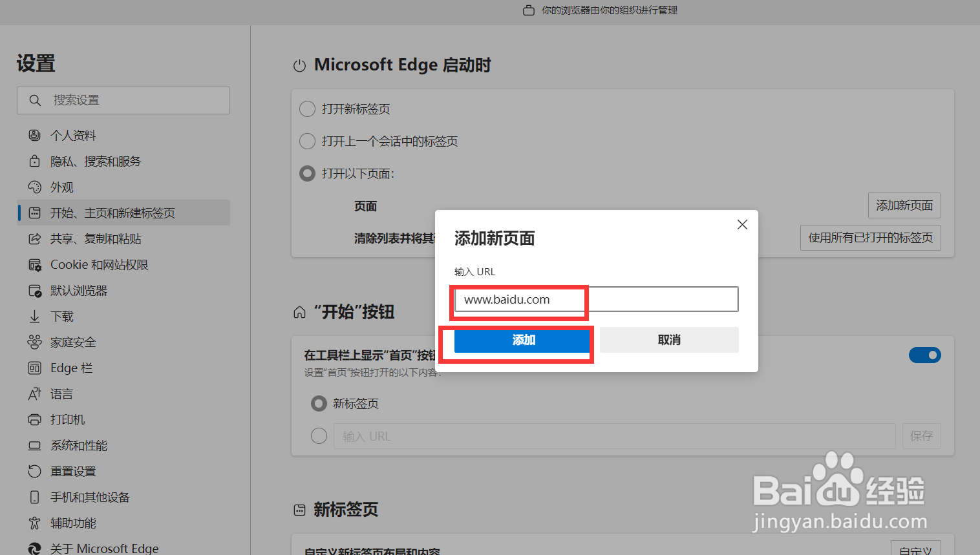Open 重置设置 page

pos(123,471)
